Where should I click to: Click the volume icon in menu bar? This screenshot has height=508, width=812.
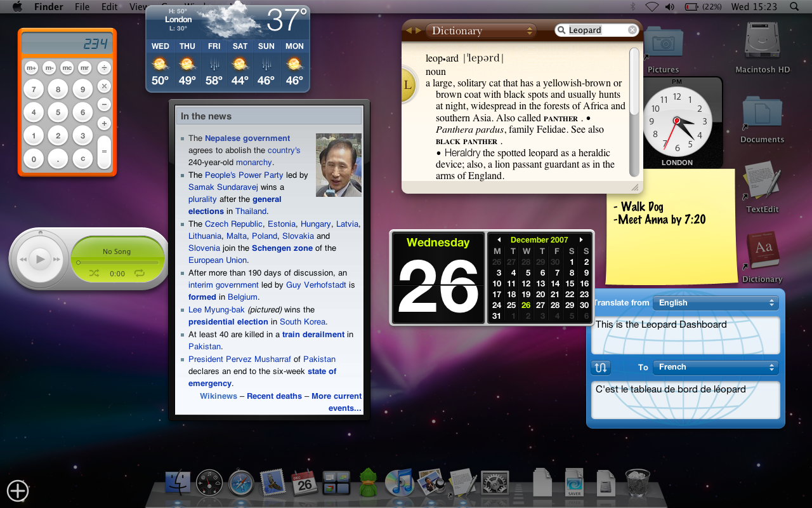670,6
